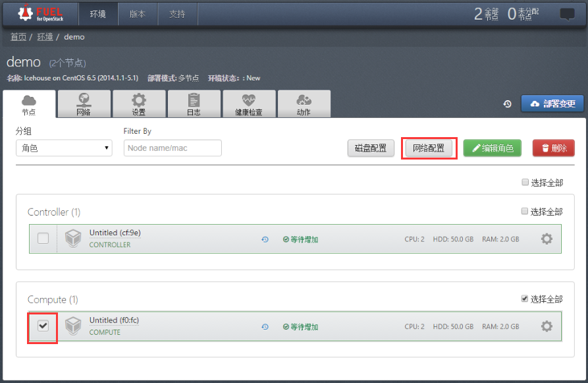Click the cube icon of the controller node
Viewport: 588px width, 383px height.
coord(73,239)
